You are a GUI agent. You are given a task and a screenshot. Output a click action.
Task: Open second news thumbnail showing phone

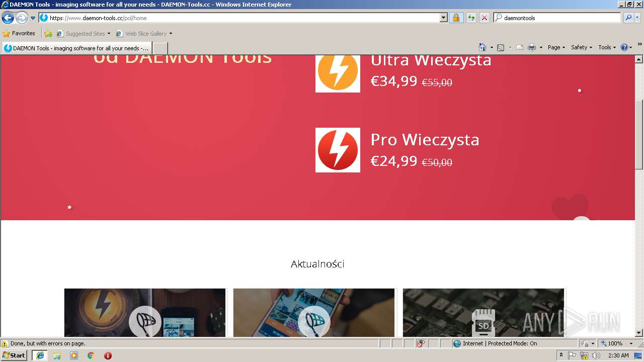click(x=314, y=312)
